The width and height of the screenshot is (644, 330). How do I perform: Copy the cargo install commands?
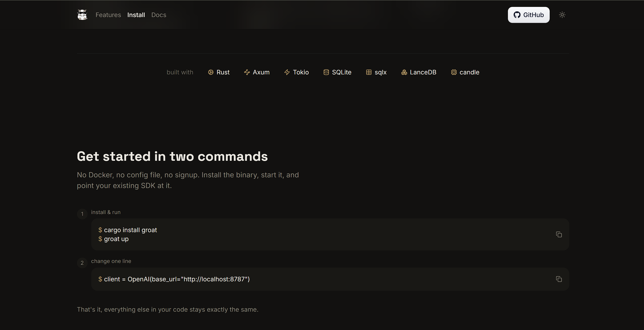point(559,234)
